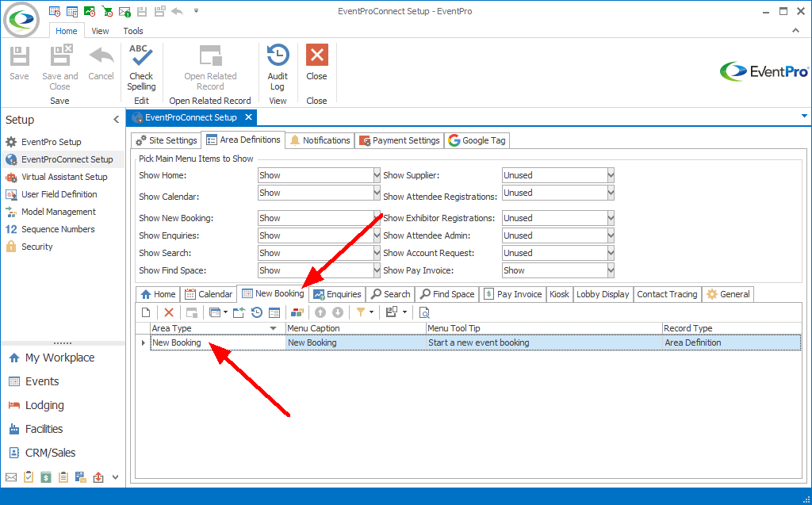The image size is (812, 505).
Task: Click the envelope with green badge icon
Action: tap(124, 11)
